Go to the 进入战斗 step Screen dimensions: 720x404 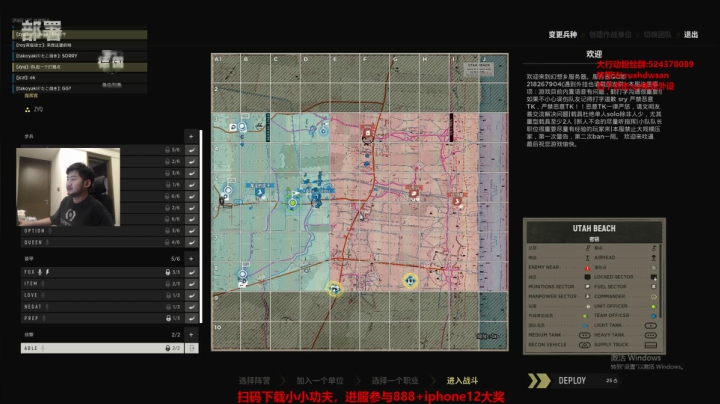462,381
